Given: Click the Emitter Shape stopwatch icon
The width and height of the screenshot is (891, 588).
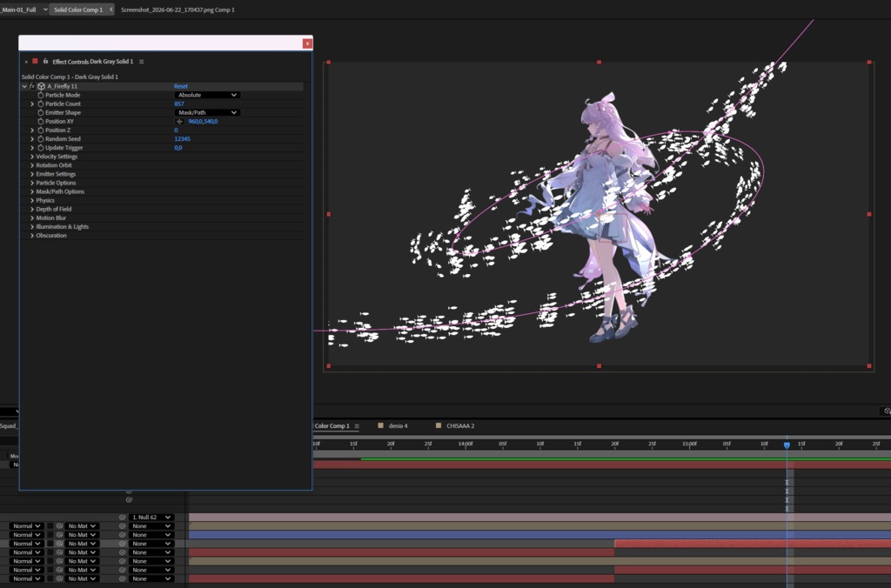Looking at the screenshot, I should (40, 112).
